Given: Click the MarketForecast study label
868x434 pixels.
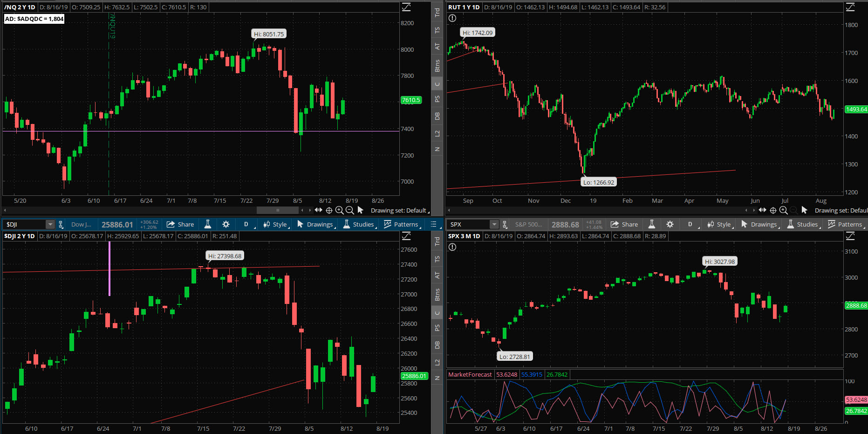Looking at the screenshot, I should [x=470, y=374].
